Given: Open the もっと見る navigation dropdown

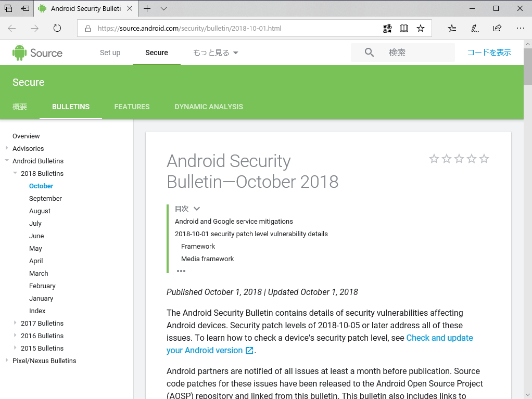Looking at the screenshot, I should pos(214,53).
